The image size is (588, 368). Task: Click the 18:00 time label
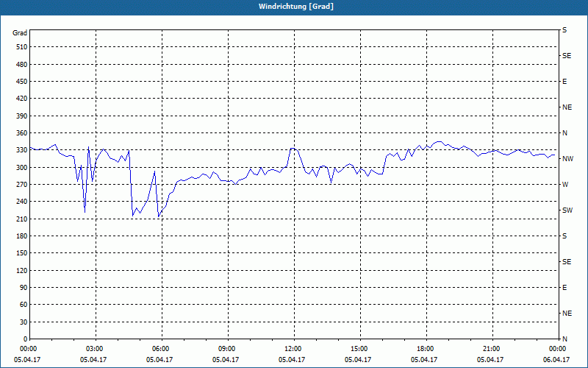coord(426,348)
